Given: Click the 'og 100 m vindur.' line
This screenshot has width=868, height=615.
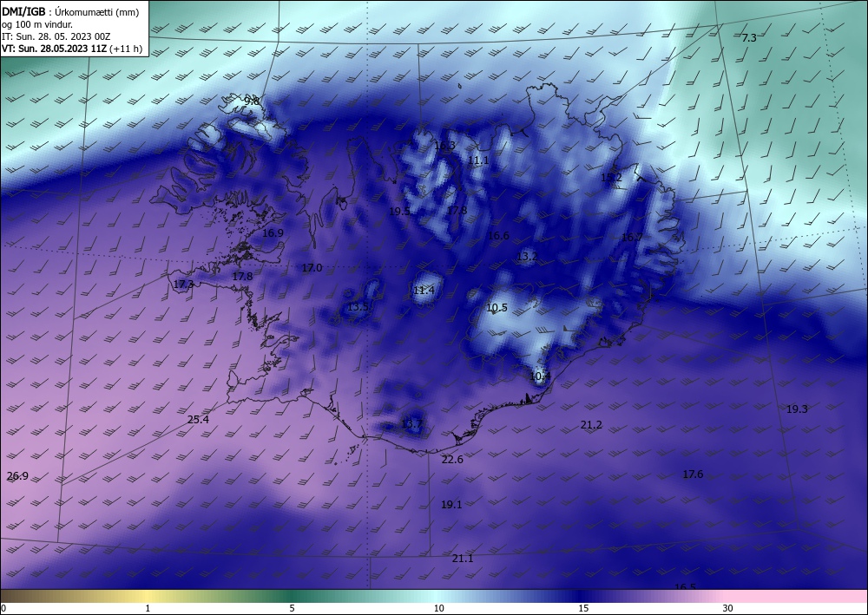Looking at the screenshot, I should [x=37, y=24].
